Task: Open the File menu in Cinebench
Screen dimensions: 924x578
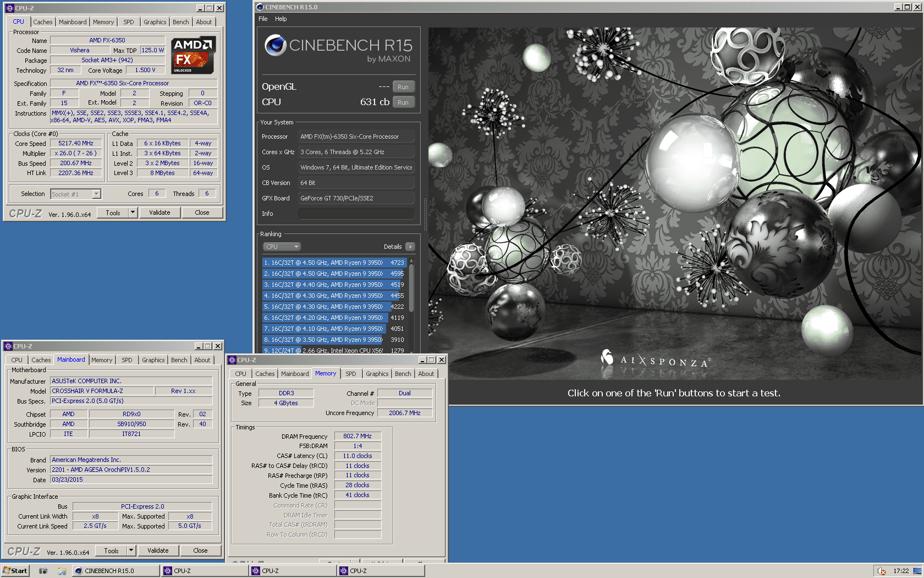Action: [x=263, y=19]
